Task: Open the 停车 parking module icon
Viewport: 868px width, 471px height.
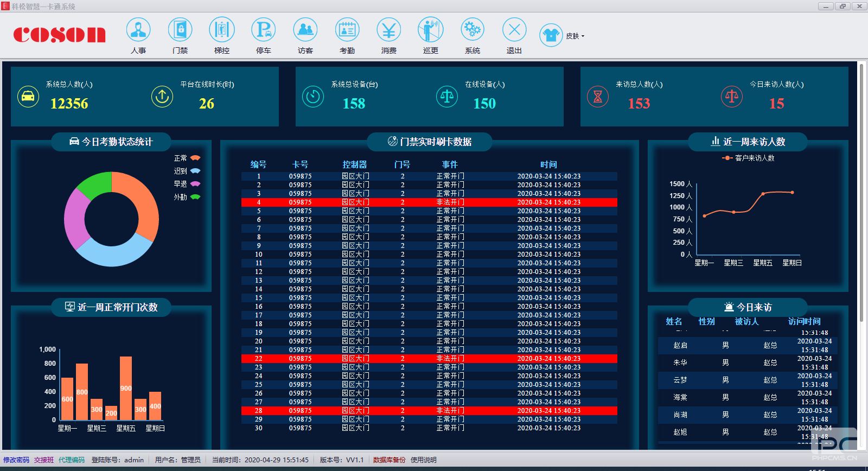Action: pos(264,30)
